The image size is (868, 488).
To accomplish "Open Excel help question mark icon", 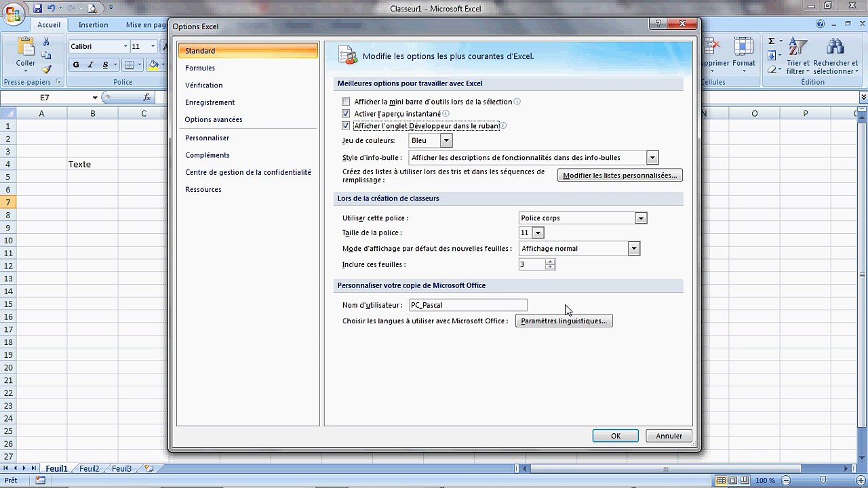I will pos(821,24).
